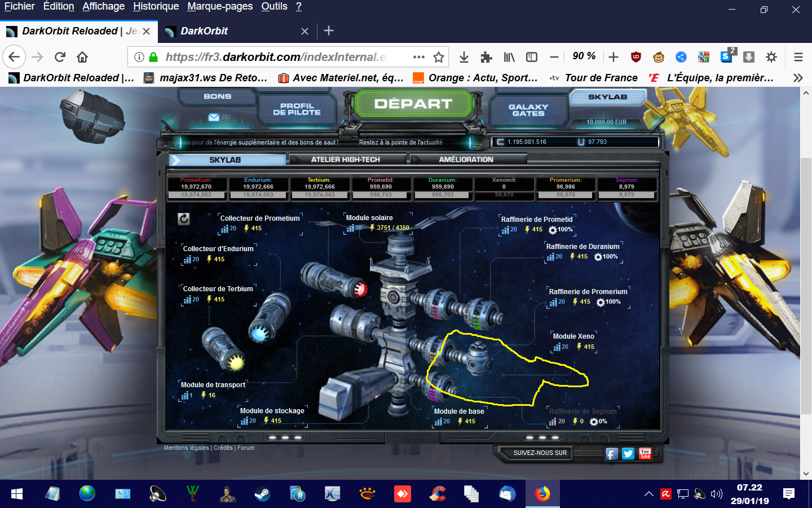Open the BONS section
812x508 pixels.
pyautogui.click(x=218, y=97)
